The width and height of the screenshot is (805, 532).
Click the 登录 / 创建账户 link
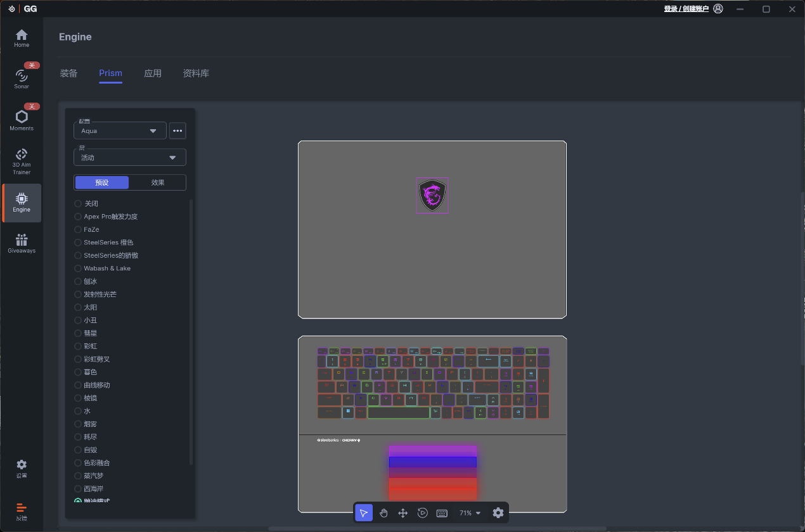click(686, 9)
